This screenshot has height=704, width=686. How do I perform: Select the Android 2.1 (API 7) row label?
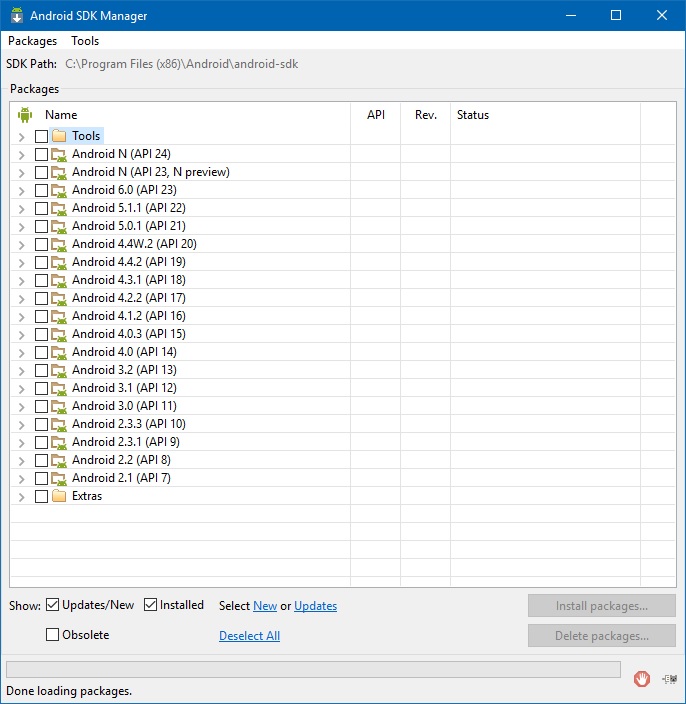pos(121,478)
